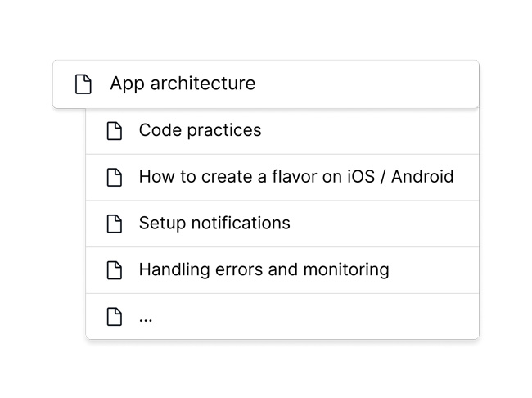Open the App architecture parent page

point(266,84)
